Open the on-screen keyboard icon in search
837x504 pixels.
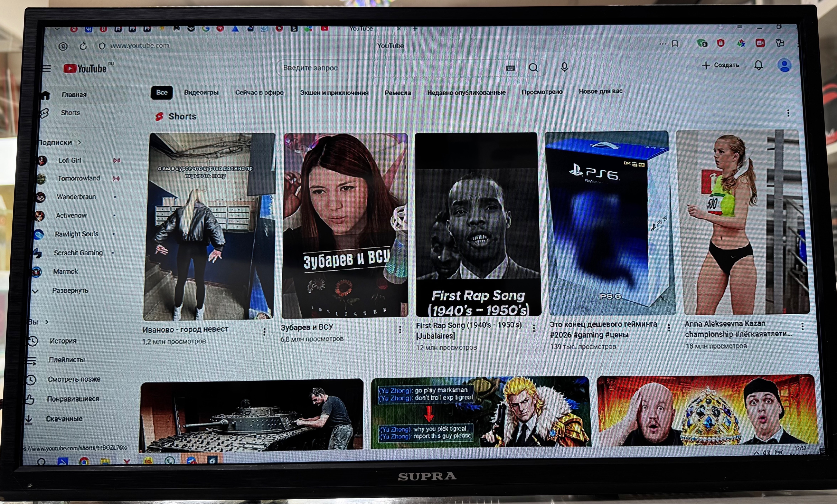pyautogui.click(x=510, y=68)
